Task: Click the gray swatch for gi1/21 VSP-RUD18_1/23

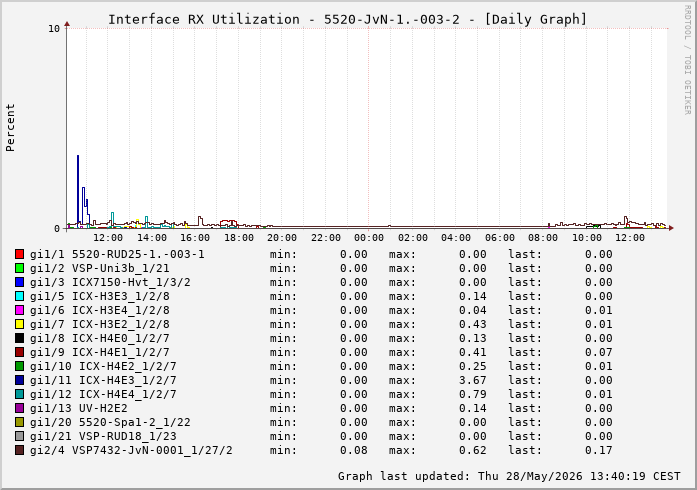Action: tap(19, 436)
